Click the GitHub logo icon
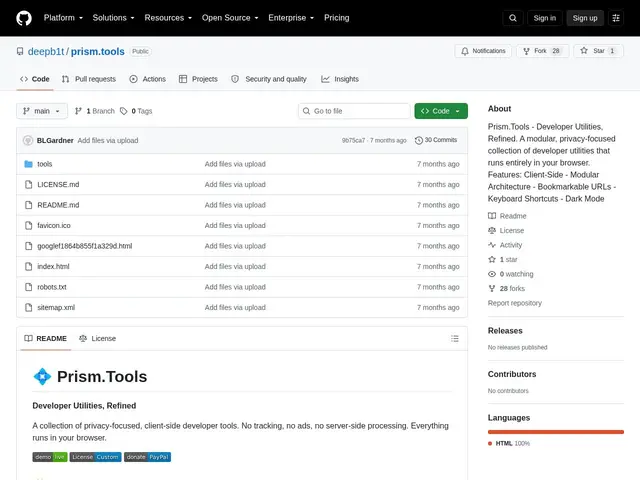The image size is (640, 480). tap(24, 18)
